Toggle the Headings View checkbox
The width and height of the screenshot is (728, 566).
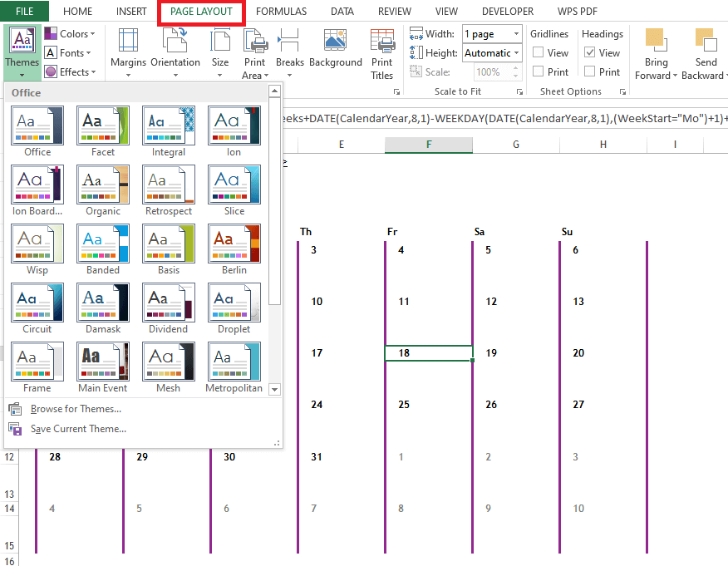[591, 53]
